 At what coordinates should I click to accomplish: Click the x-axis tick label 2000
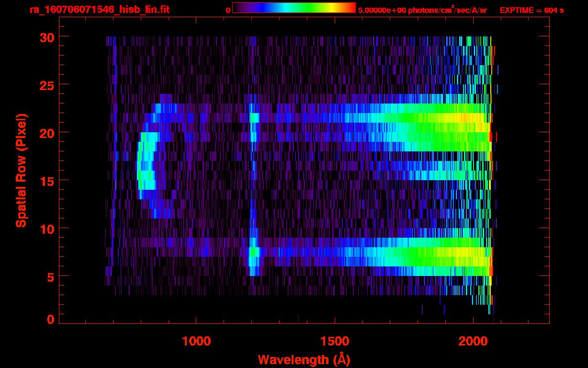[x=473, y=341]
